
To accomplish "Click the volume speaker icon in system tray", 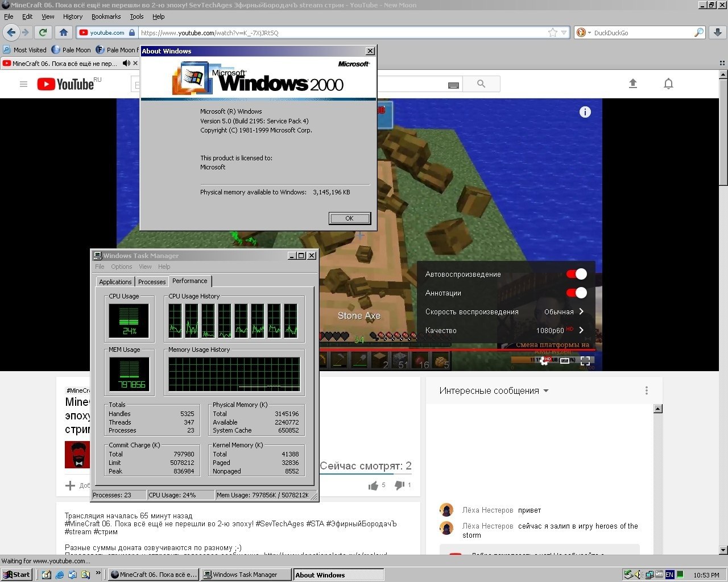I will pos(638,575).
